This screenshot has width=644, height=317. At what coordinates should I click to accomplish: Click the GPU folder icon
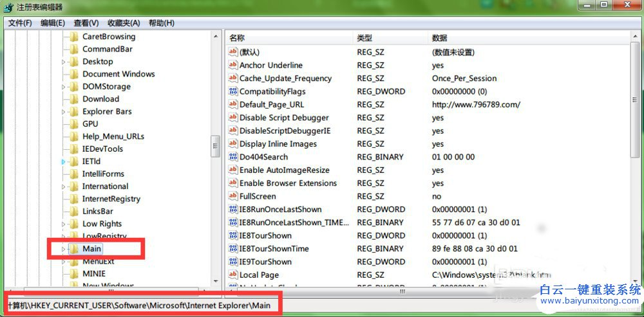74,124
